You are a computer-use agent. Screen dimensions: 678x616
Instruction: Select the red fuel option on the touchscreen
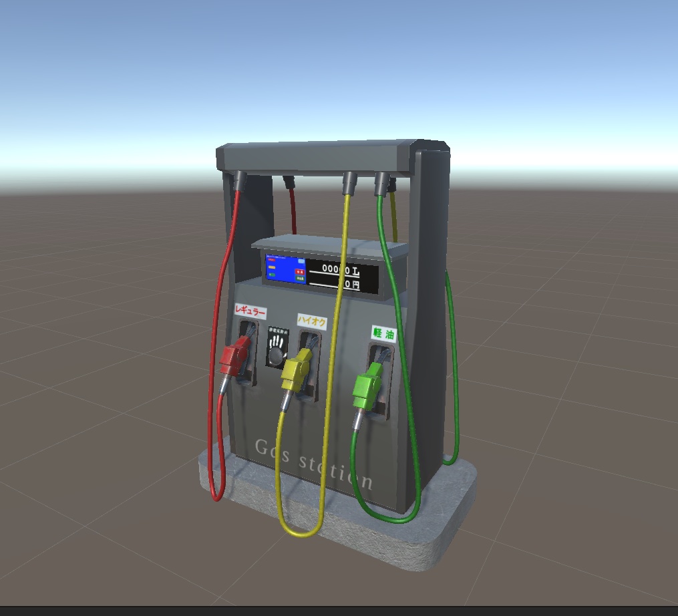(x=271, y=261)
